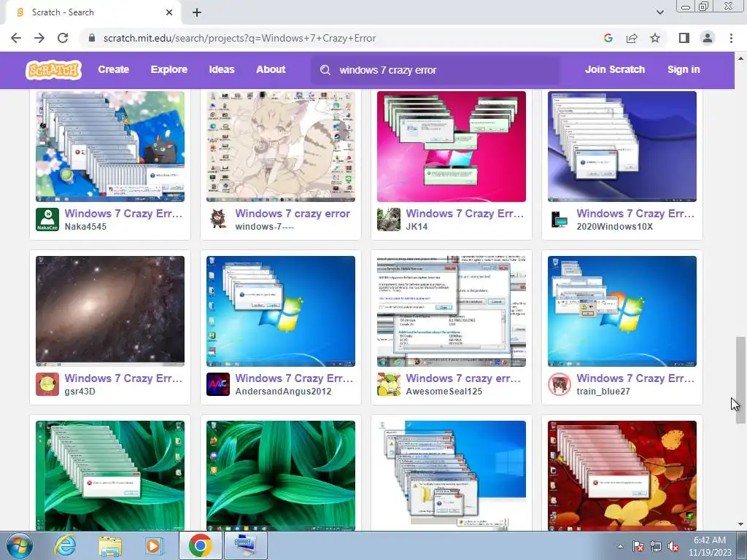Open AndersandAngus2012's project title link

coord(294,378)
